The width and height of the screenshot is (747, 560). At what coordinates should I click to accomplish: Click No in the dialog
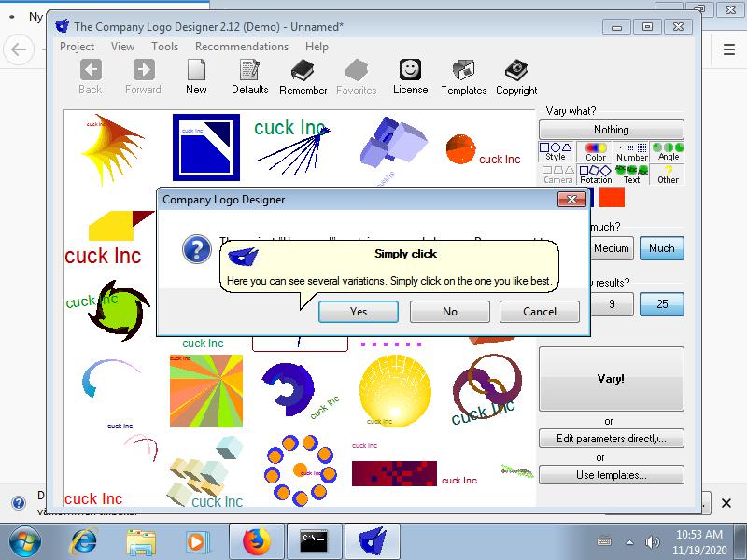coord(450,312)
